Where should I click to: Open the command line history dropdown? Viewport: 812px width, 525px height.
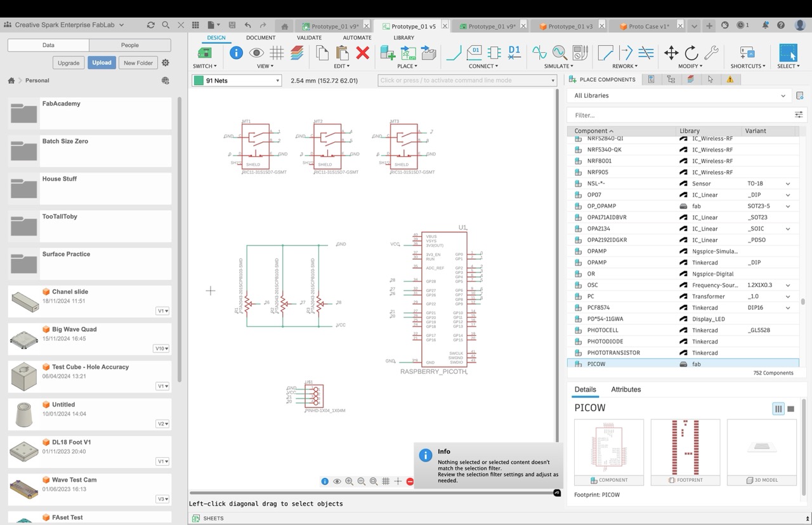click(553, 81)
